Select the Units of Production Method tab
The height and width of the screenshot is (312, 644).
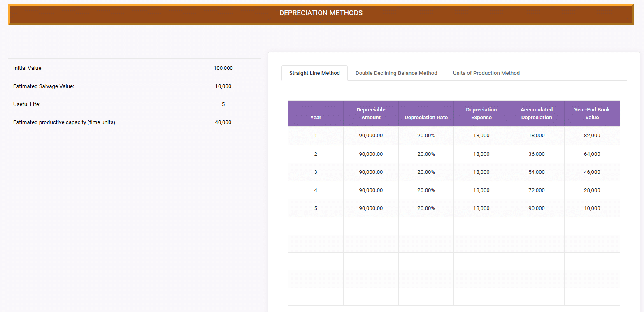click(x=486, y=73)
